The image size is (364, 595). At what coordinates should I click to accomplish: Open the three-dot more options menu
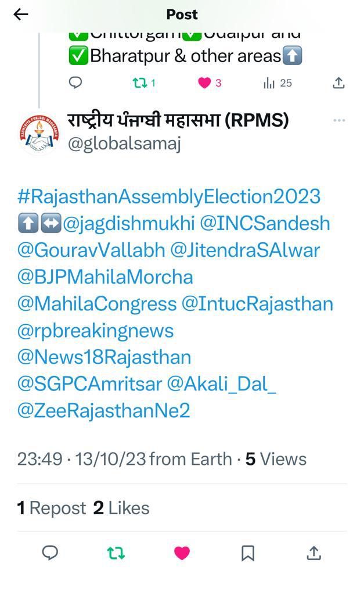pos(339,120)
